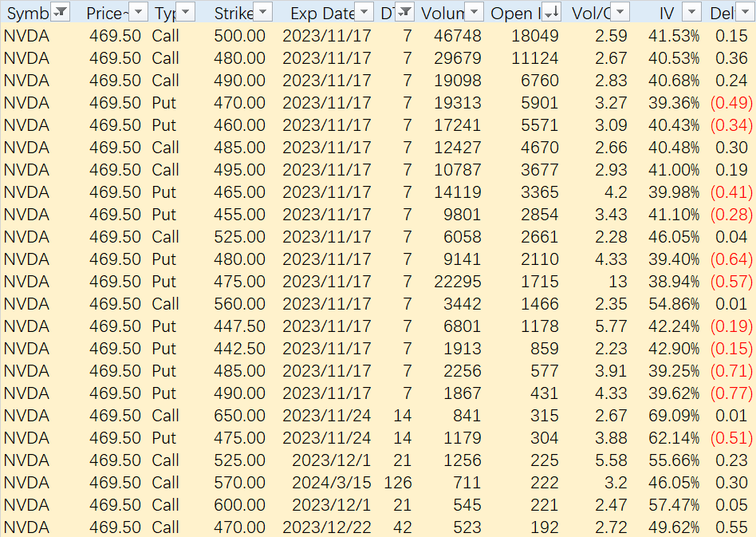Open the Symbol column filter dropdown
This screenshot has width=756, height=537.
[x=61, y=12]
